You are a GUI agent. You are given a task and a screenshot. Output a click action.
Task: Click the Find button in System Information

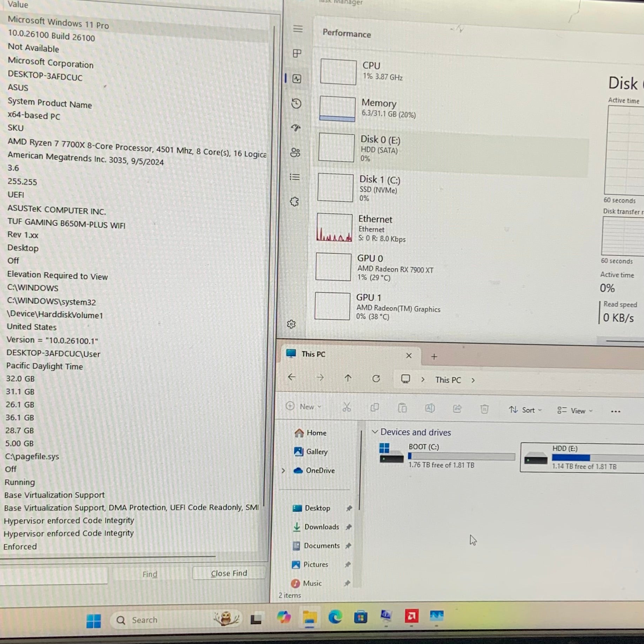coord(150,574)
